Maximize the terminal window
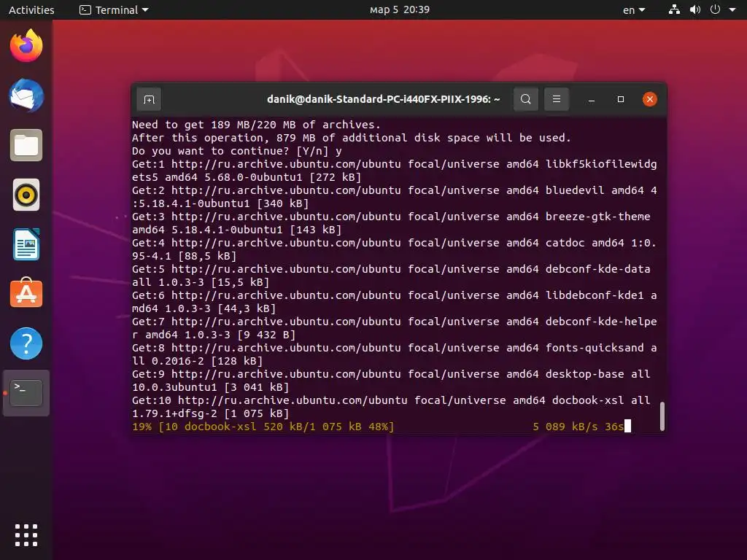The image size is (747, 560). pos(620,99)
